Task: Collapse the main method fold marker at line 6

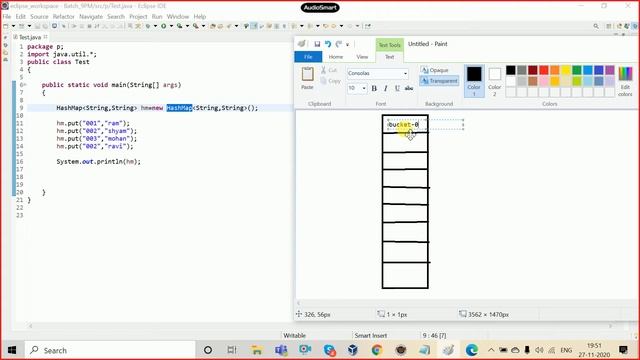Action: point(24,85)
